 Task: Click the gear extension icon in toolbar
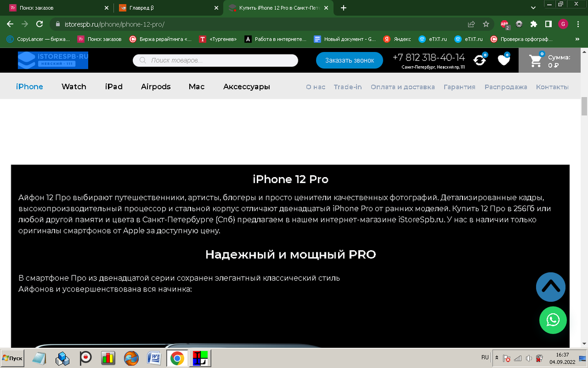tap(519, 24)
